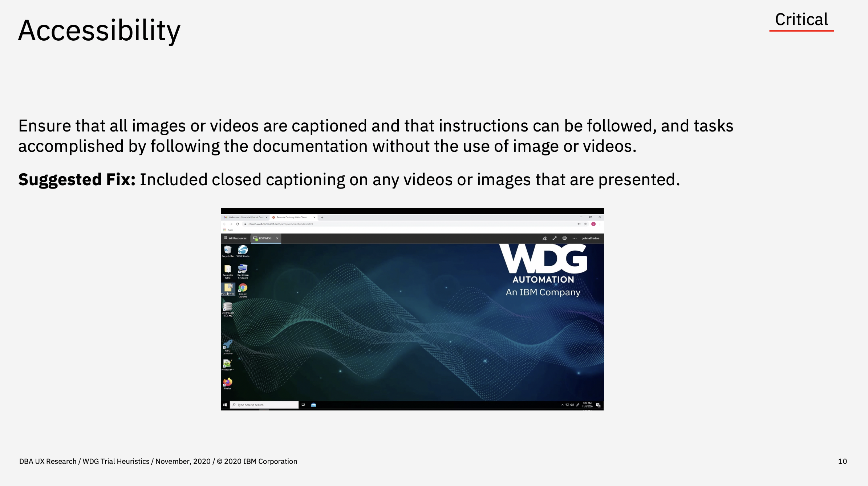
Task: Close the US1WDG session tab
Action: (277, 238)
